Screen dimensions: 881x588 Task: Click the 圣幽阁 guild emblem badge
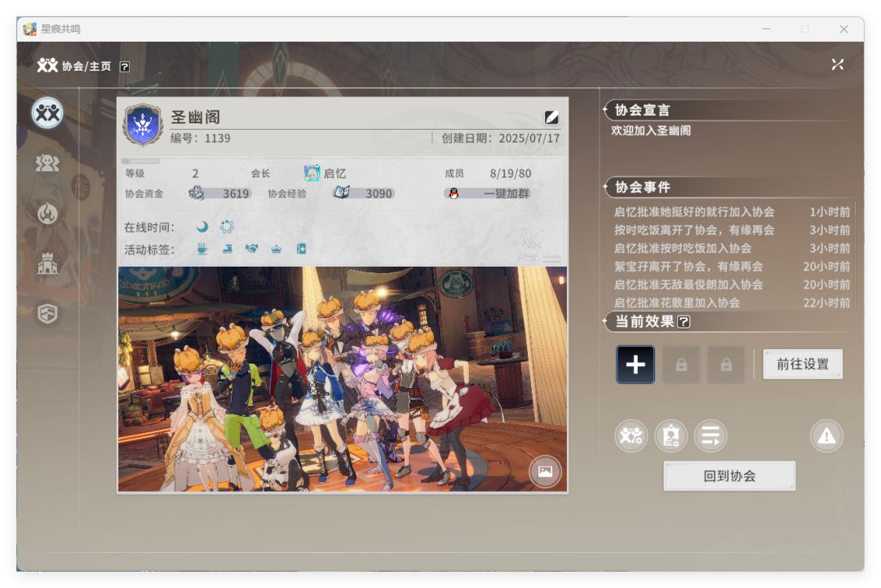point(144,125)
